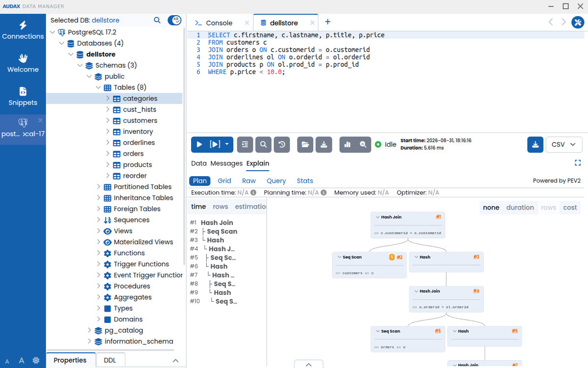Click the #4 link on Hash Join node

[x=476, y=291]
